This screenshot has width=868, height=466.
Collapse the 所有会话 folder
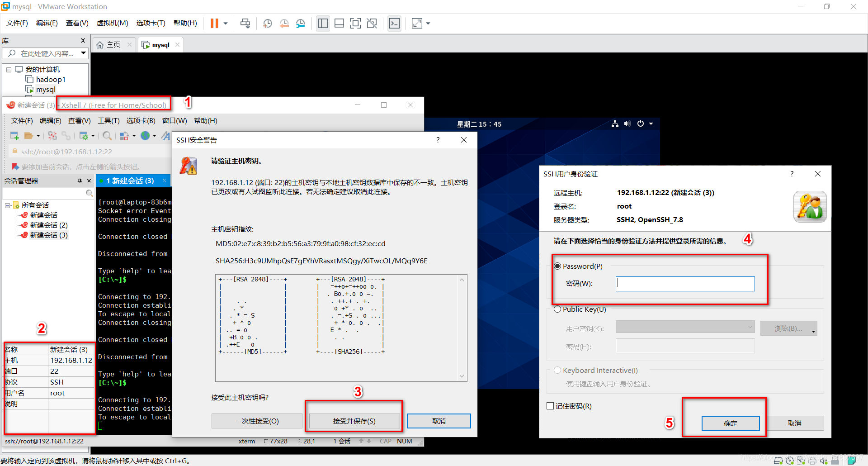(x=8, y=205)
